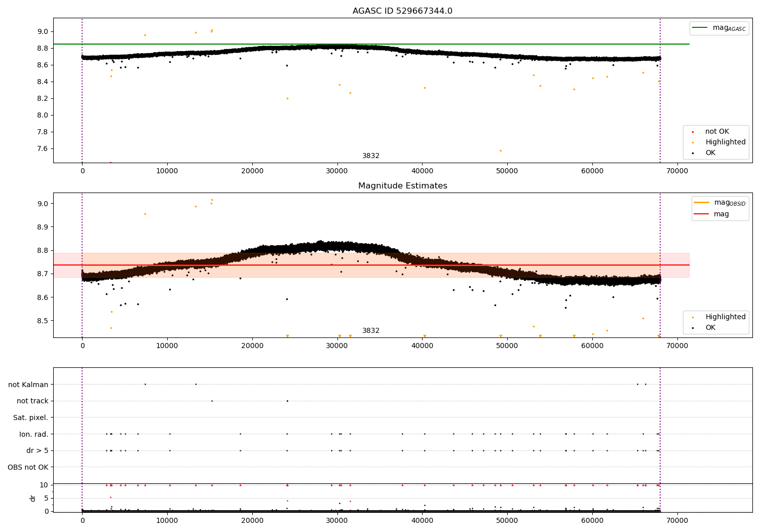The image size is (760, 532).
Task: Click 'not OK' legend entry in top plot
Action: (x=716, y=131)
